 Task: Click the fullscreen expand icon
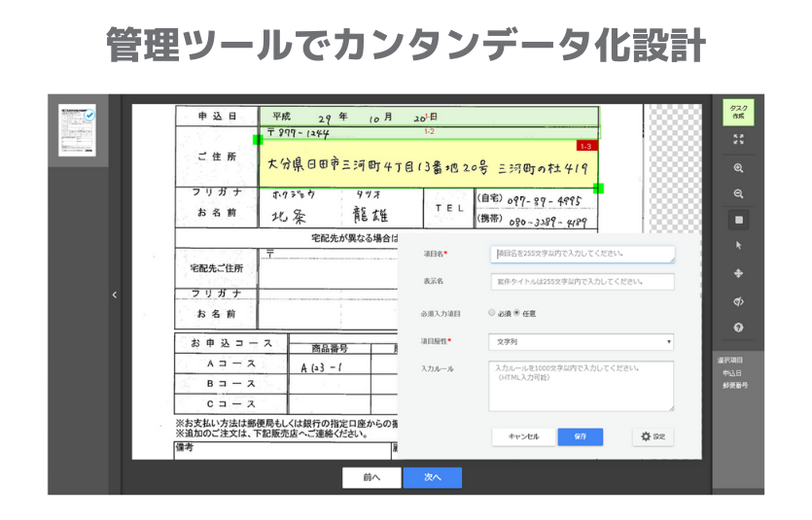click(x=738, y=139)
